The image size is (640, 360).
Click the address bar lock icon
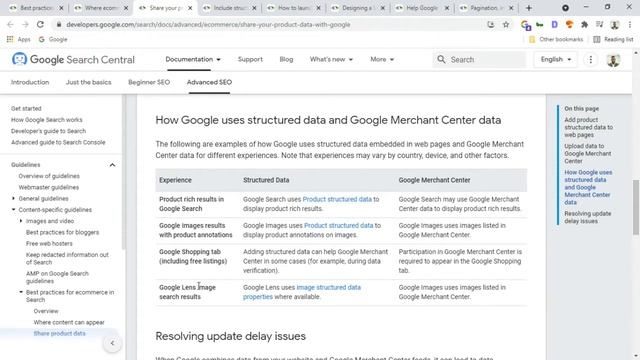[x=59, y=24]
